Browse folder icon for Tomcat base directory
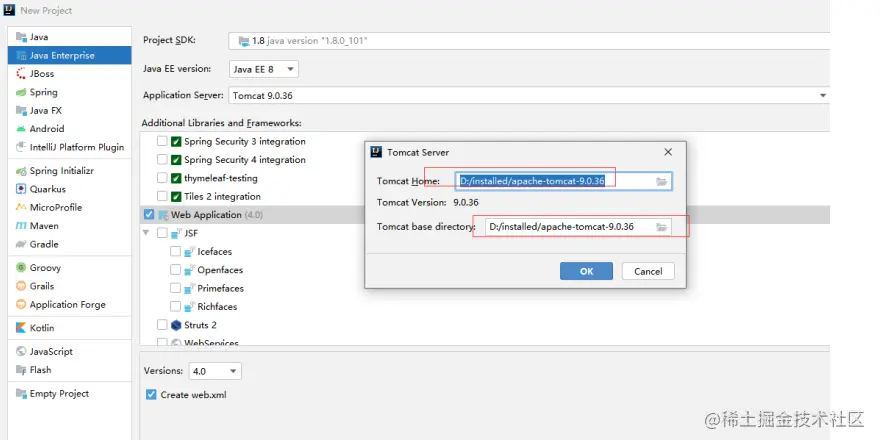The height and width of the screenshot is (445, 880). [x=662, y=227]
